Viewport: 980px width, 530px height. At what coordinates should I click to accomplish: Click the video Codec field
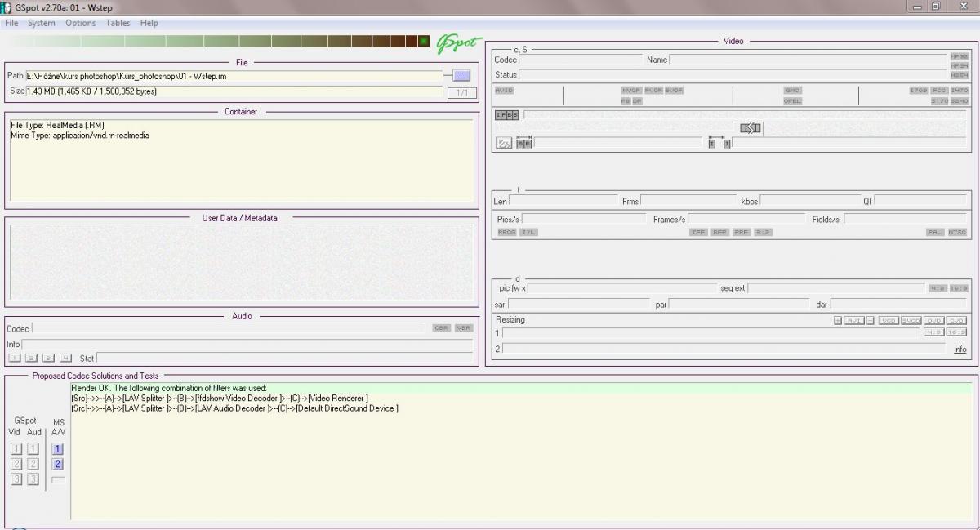(x=581, y=60)
